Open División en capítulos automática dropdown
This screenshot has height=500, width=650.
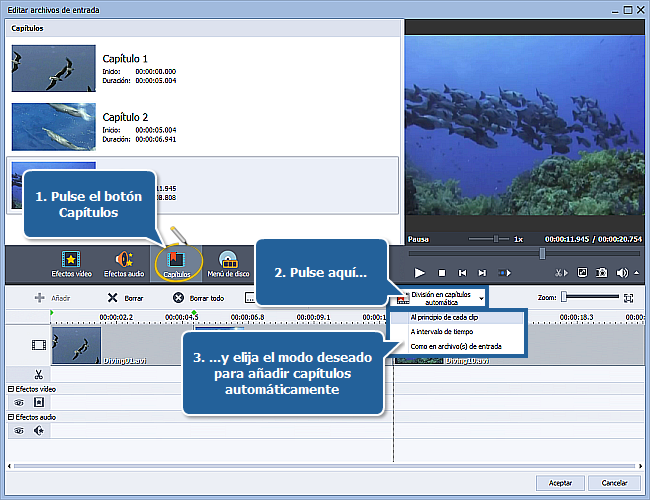click(x=442, y=298)
